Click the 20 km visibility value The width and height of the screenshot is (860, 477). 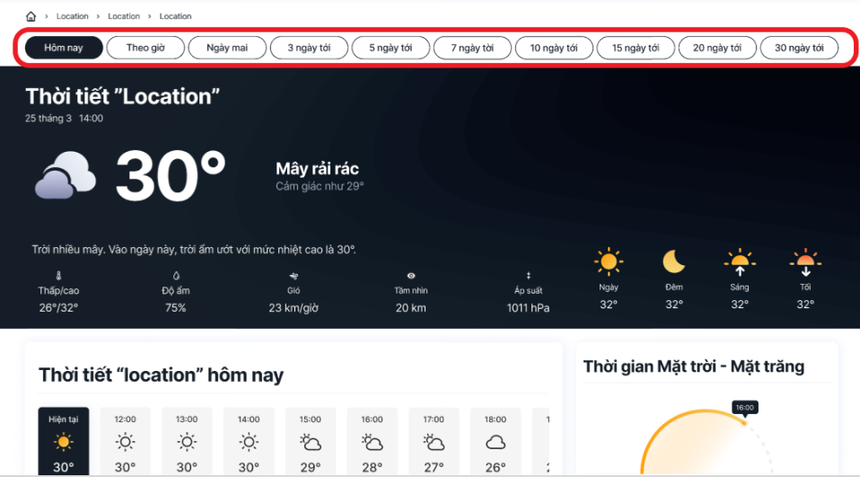(x=411, y=308)
